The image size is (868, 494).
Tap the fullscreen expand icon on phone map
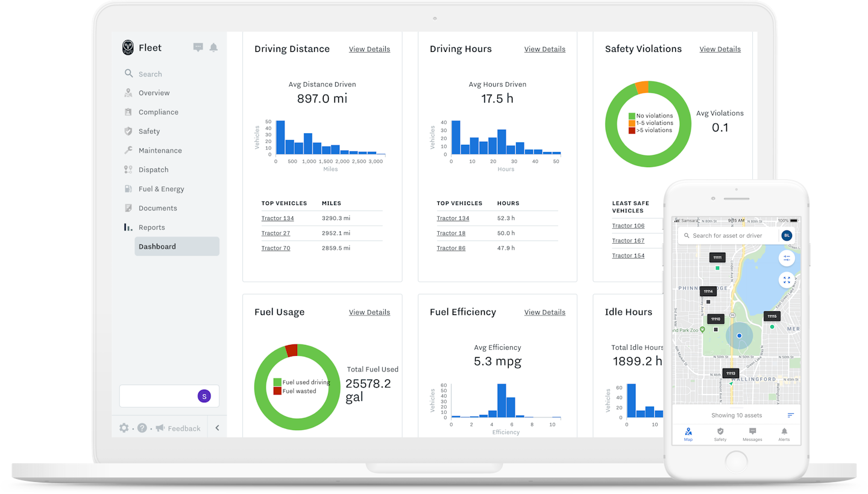786,280
